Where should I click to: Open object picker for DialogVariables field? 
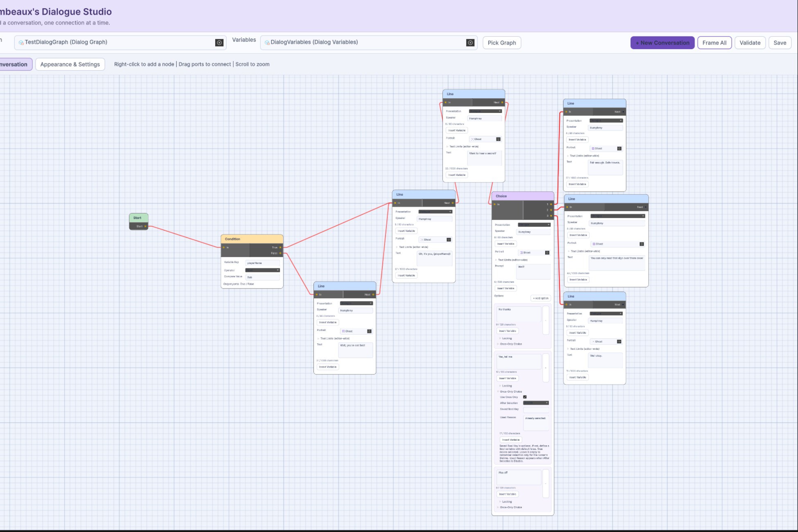click(470, 43)
